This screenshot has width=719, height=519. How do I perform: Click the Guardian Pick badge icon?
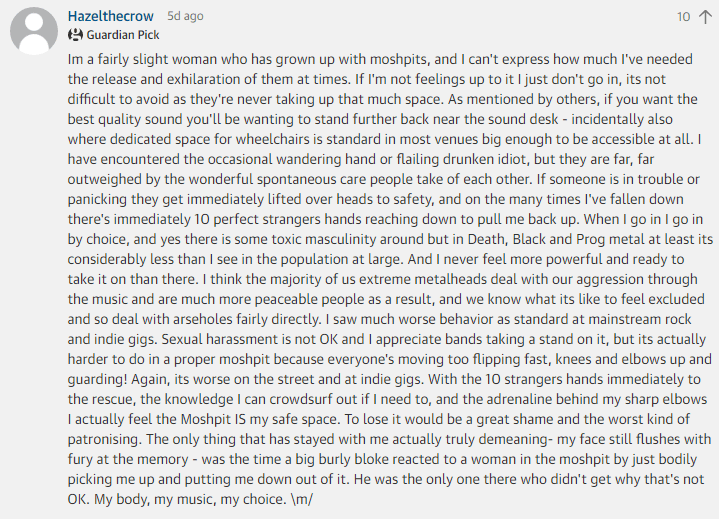click(76, 35)
